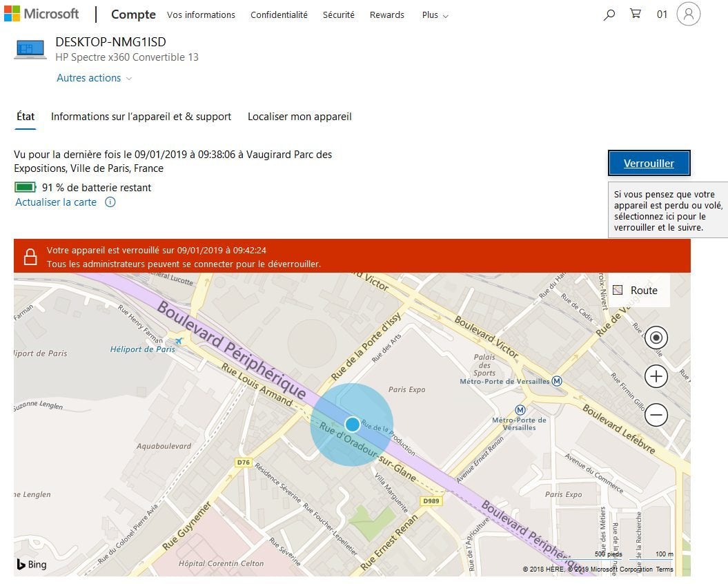Image resolution: width=728 pixels, height=584 pixels.
Task: Click the Terms link on map
Action: point(665,569)
